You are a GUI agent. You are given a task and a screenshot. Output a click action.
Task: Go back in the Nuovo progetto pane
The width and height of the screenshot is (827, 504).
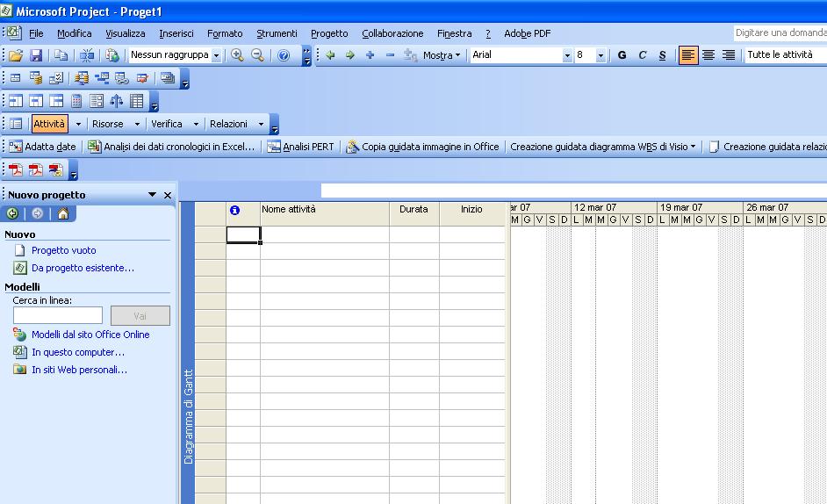coord(12,213)
